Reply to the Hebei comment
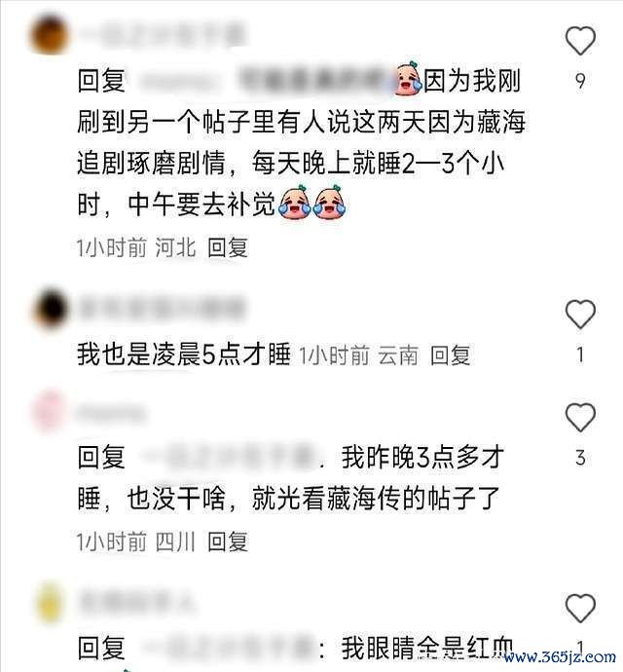This screenshot has height=672, width=623. [228, 247]
